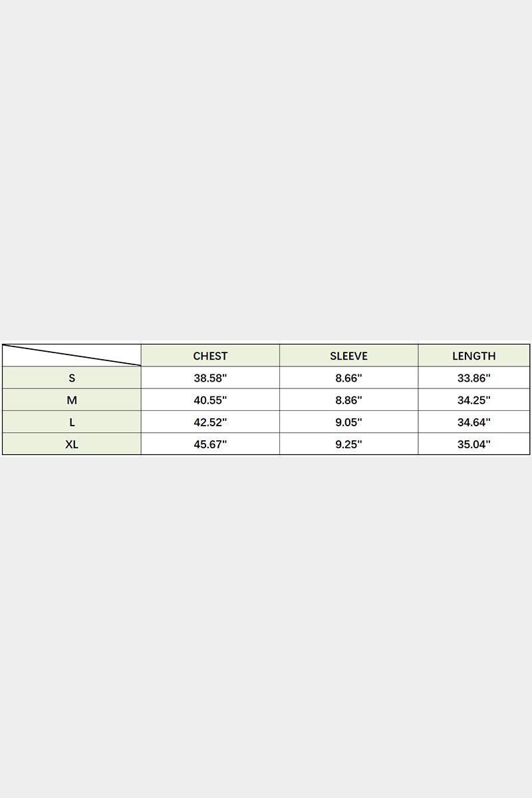Viewport: 532px width, 798px height.
Task: Click the 40.55" chest value
Action: pos(210,400)
